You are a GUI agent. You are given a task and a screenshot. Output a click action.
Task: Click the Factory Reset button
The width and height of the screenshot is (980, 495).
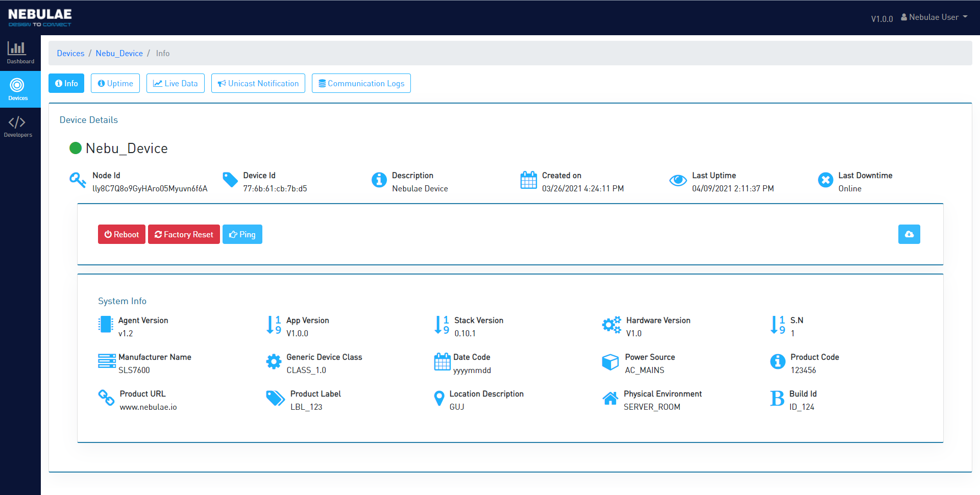tap(184, 234)
